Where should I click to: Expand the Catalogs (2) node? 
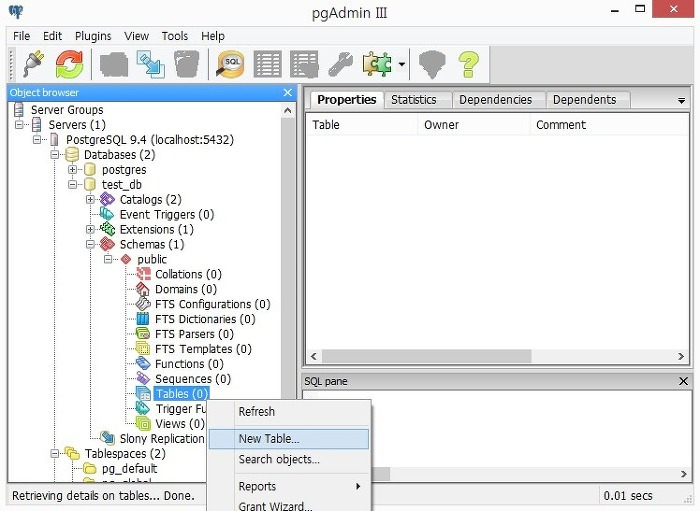tap(90, 199)
